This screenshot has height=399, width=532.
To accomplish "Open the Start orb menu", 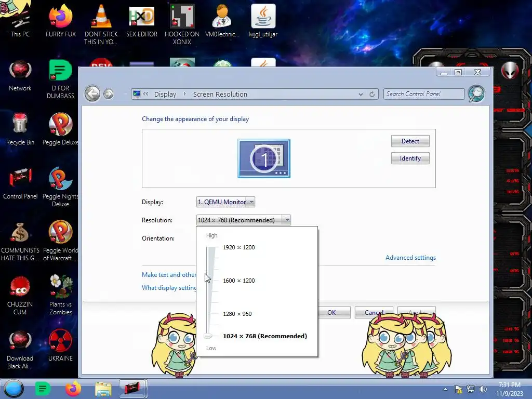I will [x=14, y=389].
